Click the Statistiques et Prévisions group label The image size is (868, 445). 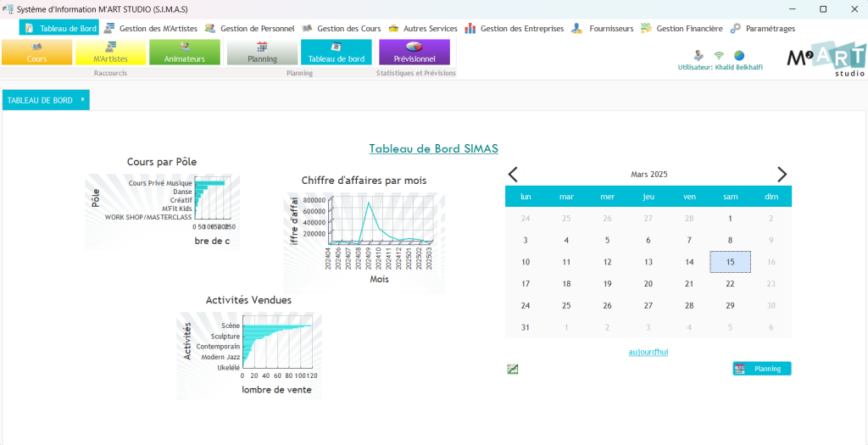click(416, 73)
